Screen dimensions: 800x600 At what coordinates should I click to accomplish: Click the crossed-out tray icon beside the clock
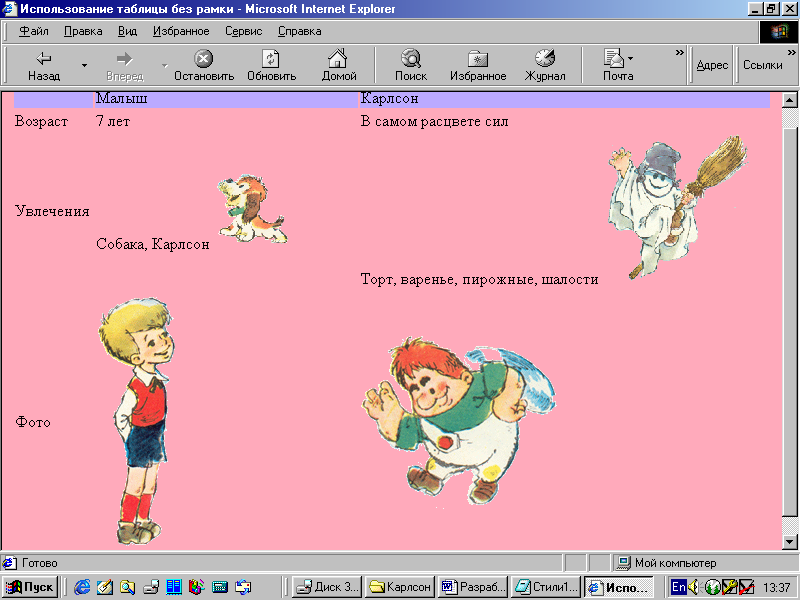pos(746,587)
